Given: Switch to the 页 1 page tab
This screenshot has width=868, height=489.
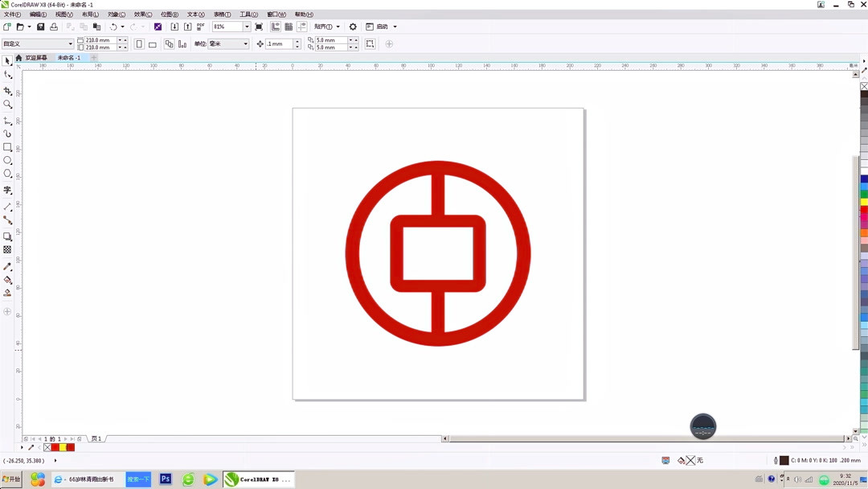Looking at the screenshot, I should (x=96, y=439).
